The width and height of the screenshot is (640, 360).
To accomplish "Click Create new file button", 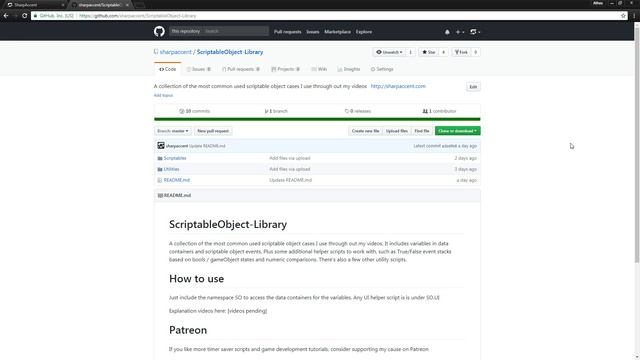I will pyautogui.click(x=366, y=131).
